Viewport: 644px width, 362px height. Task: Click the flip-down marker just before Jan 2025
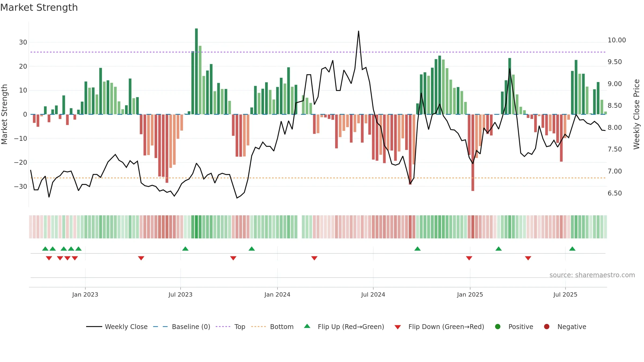point(469,258)
